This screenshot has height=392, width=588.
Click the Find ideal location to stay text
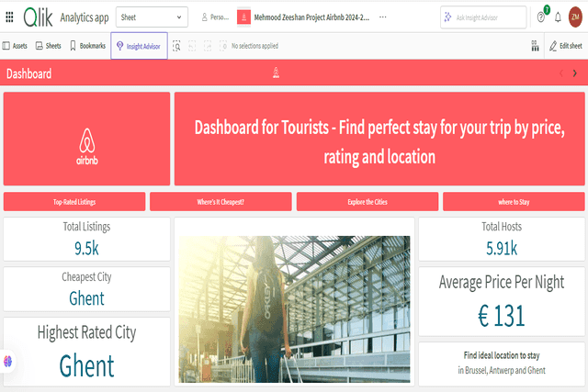pyautogui.click(x=502, y=355)
